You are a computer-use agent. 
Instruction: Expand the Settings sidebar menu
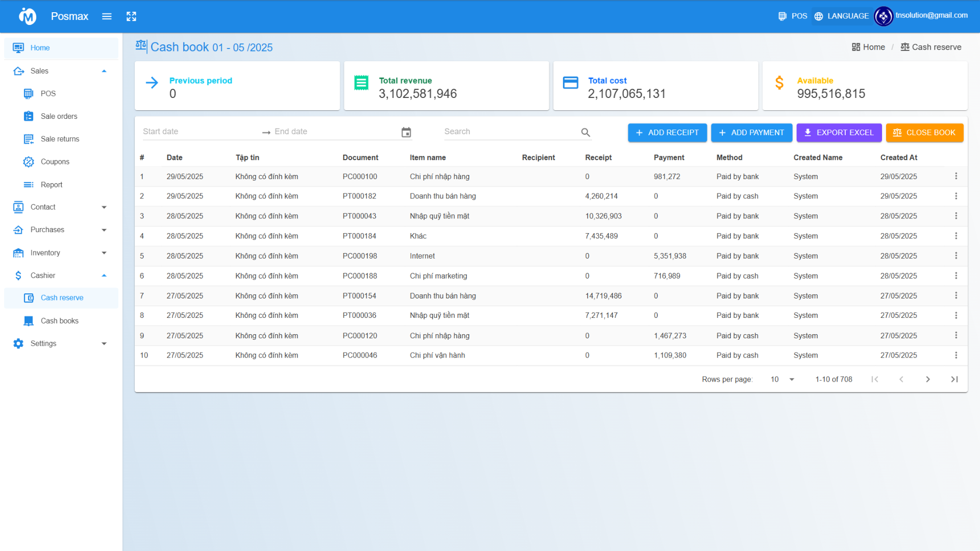click(104, 343)
